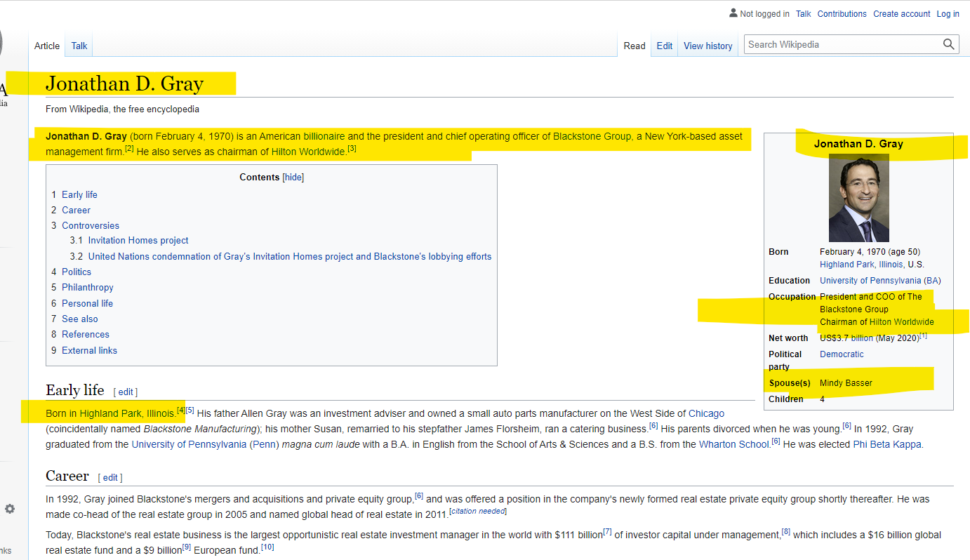
Task: Switch to the Article tab
Action: (x=47, y=46)
